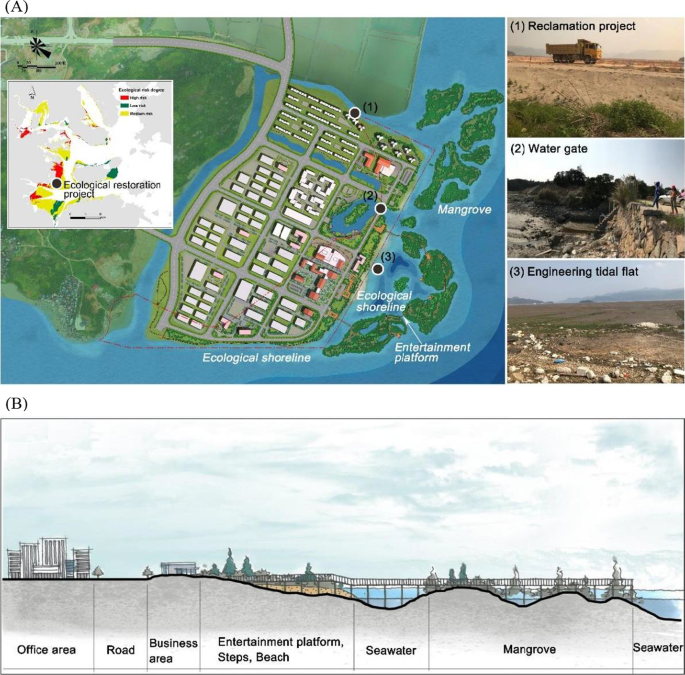Click the "Entertainment platform" label on the site map
The height and width of the screenshot is (675, 685).
pos(432,352)
